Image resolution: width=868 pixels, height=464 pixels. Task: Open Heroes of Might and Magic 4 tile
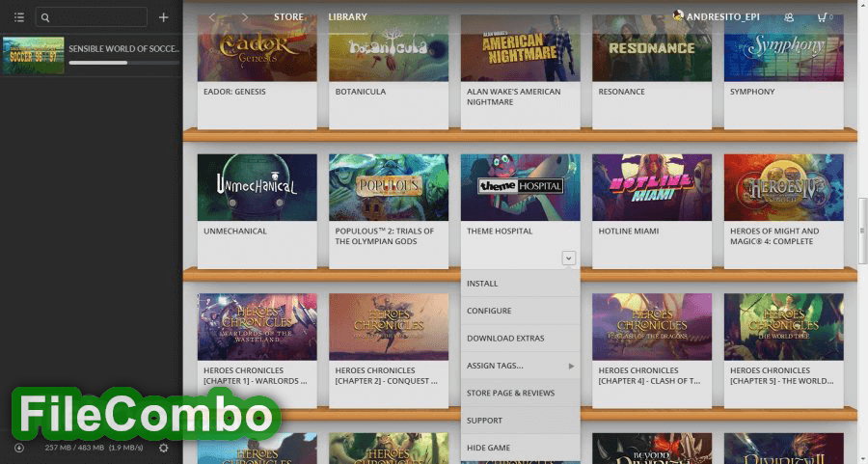tap(784, 211)
